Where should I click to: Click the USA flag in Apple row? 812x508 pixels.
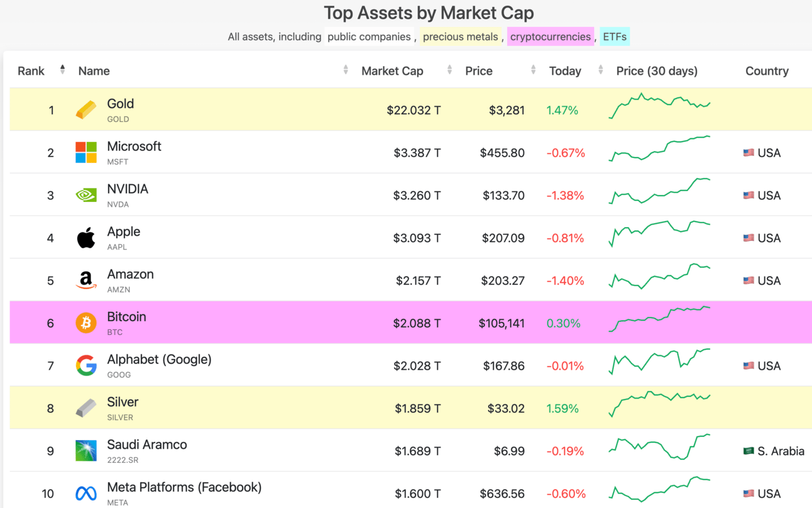pyautogui.click(x=749, y=238)
